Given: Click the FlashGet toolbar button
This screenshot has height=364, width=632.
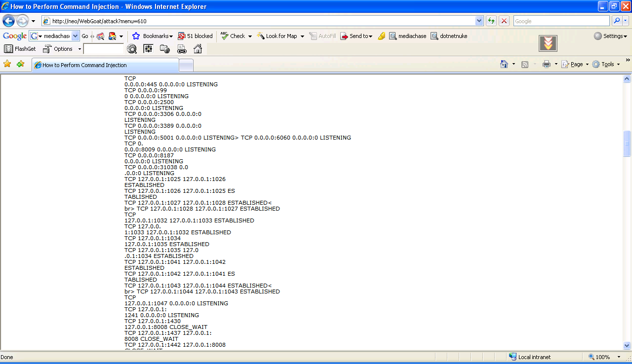Looking at the screenshot, I should [x=20, y=49].
